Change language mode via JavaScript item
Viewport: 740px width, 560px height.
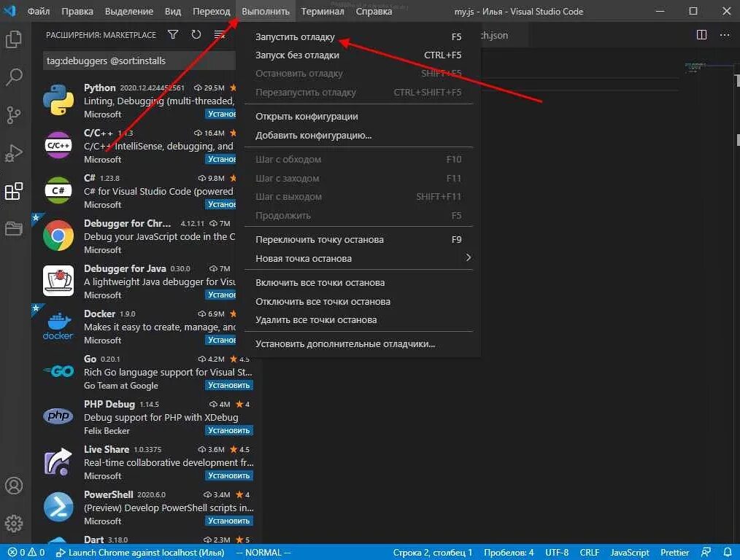point(630,553)
